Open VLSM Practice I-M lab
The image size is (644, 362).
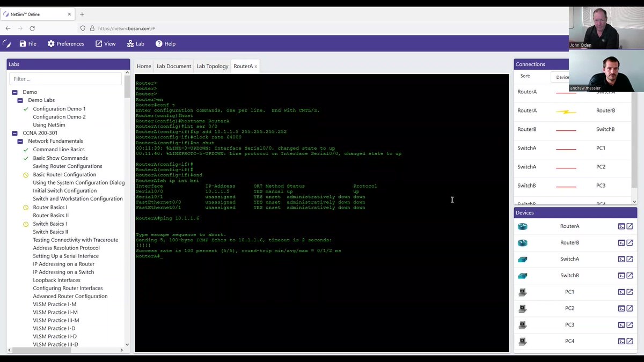pyautogui.click(x=54, y=304)
